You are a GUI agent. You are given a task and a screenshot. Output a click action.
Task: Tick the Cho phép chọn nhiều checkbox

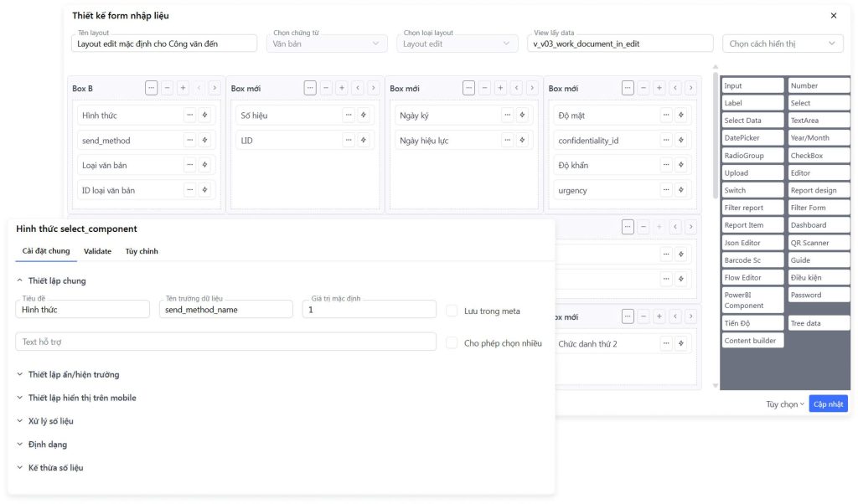[452, 342]
